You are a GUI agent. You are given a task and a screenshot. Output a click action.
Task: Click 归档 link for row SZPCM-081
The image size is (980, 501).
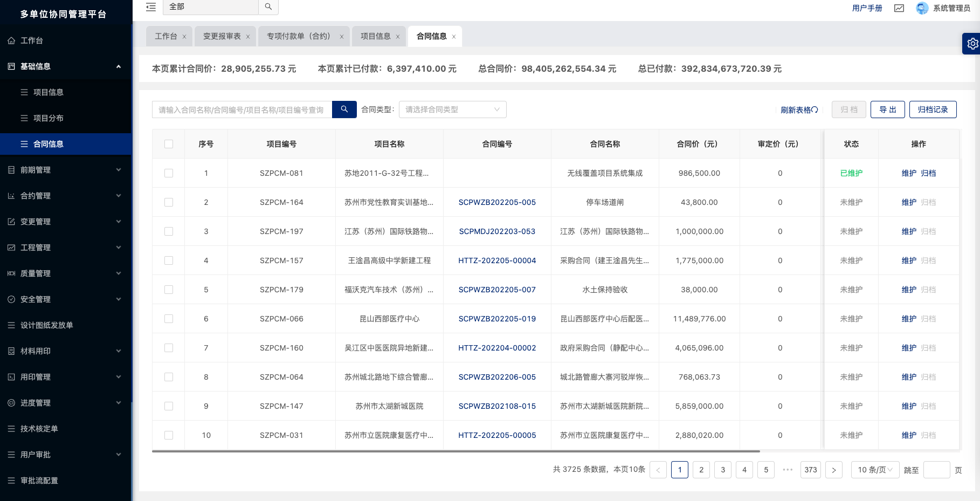(928, 173)
